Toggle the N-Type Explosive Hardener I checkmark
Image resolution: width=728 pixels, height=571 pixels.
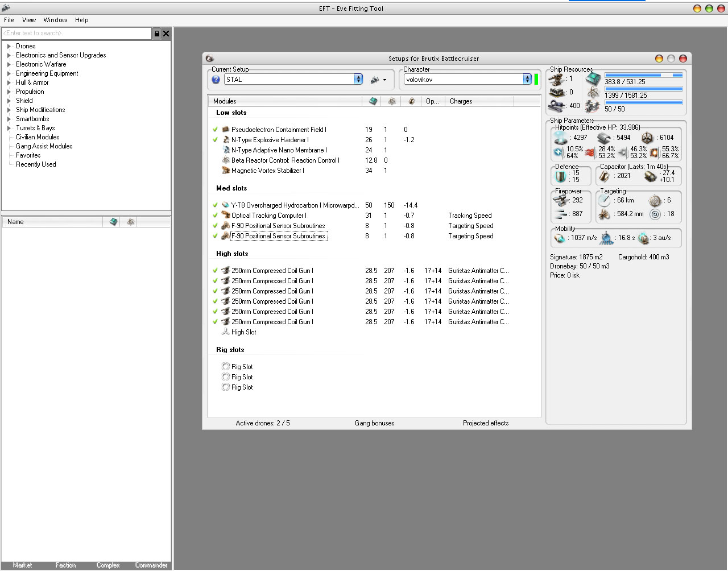(x=216, y=140)
